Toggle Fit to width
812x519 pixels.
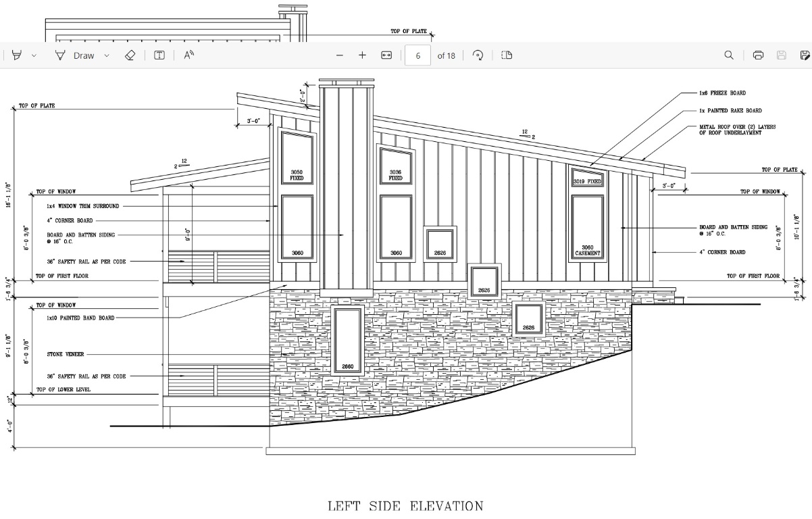[x=386, y=55]
